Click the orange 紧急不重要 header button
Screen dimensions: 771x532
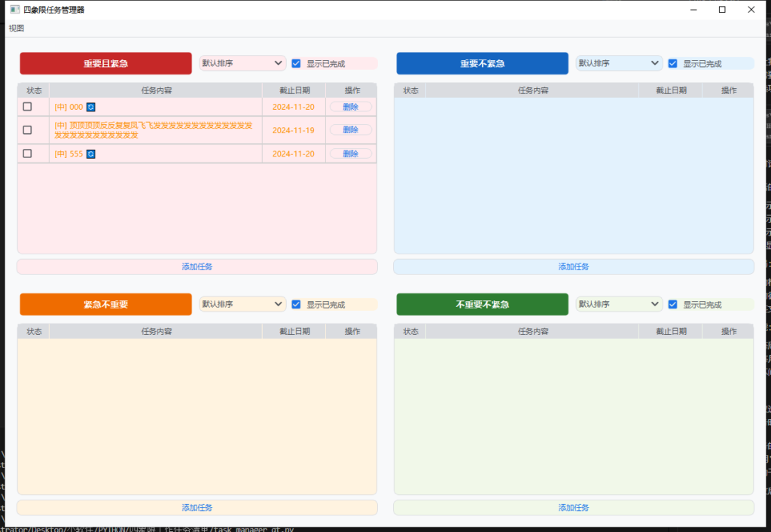[x=105, y=305]
